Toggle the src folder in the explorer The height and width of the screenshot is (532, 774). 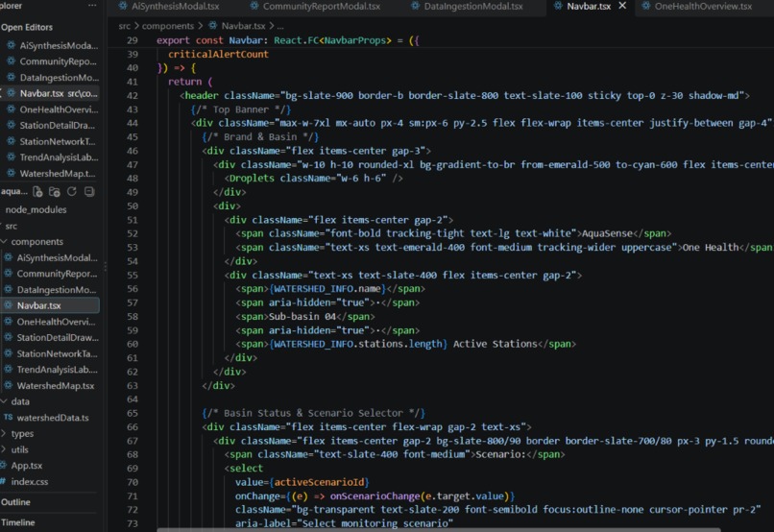tap(12, 226)
